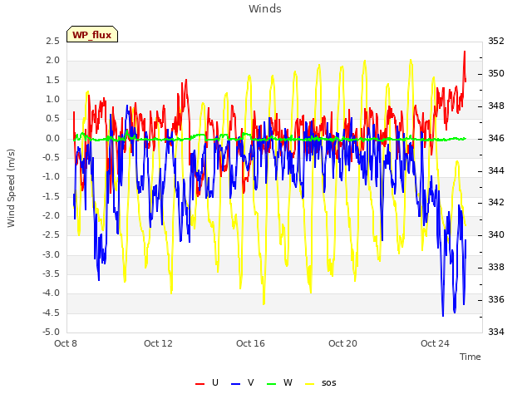Click the Oct 8 tick label
The width and height of the screenshot is (532, 399).
(x=66, y=343)
